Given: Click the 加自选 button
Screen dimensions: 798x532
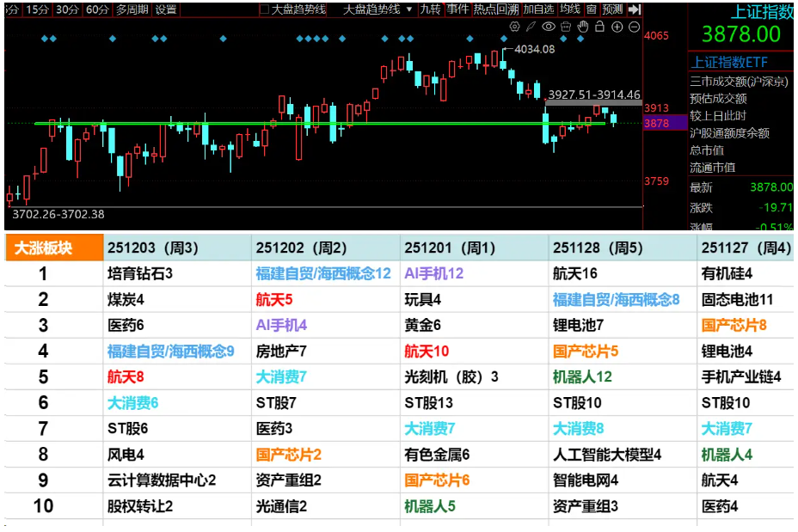Looking at the screenshot, I should (538, 9).
